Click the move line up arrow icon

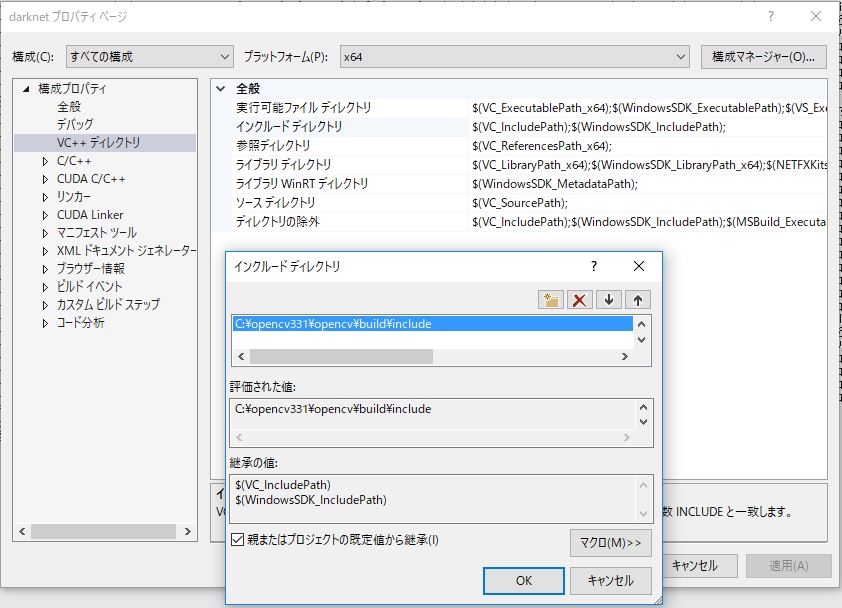tap(636, 299)
